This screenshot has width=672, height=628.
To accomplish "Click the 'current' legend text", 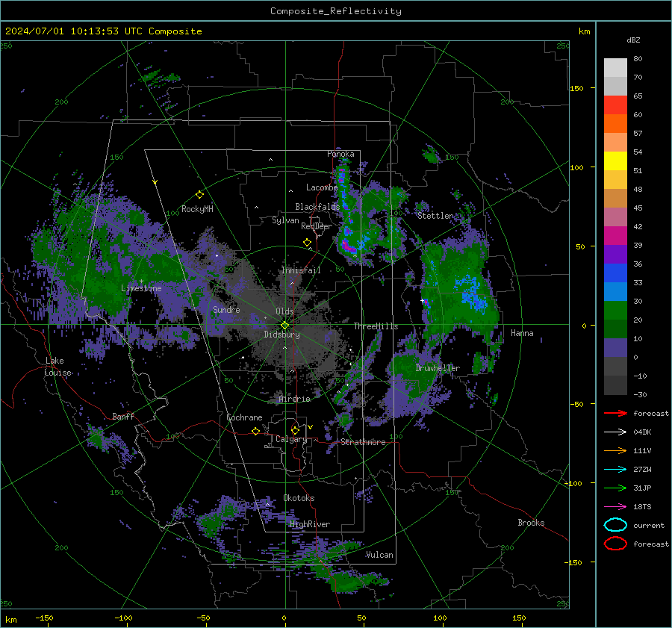I will [649, 526].
